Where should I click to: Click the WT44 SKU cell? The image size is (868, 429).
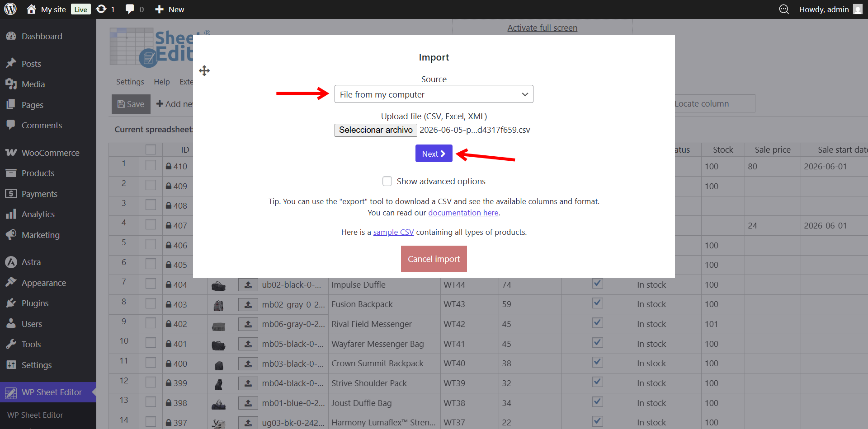tap(469, 285)
